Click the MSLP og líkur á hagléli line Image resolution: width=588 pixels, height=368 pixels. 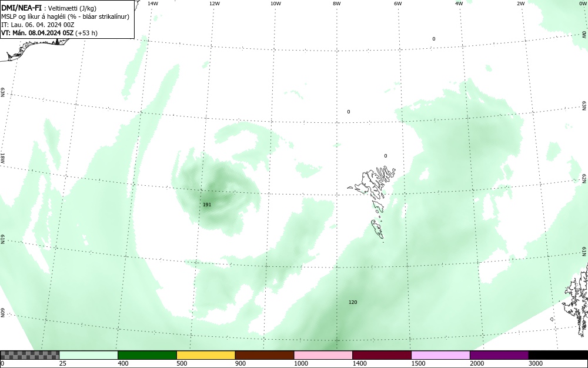[x=65, y=17]
